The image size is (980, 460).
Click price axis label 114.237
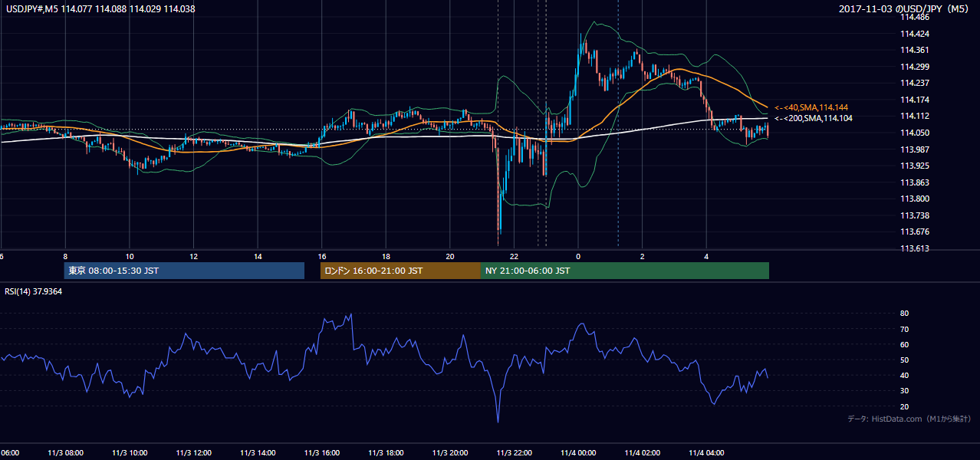click(915, 83)
